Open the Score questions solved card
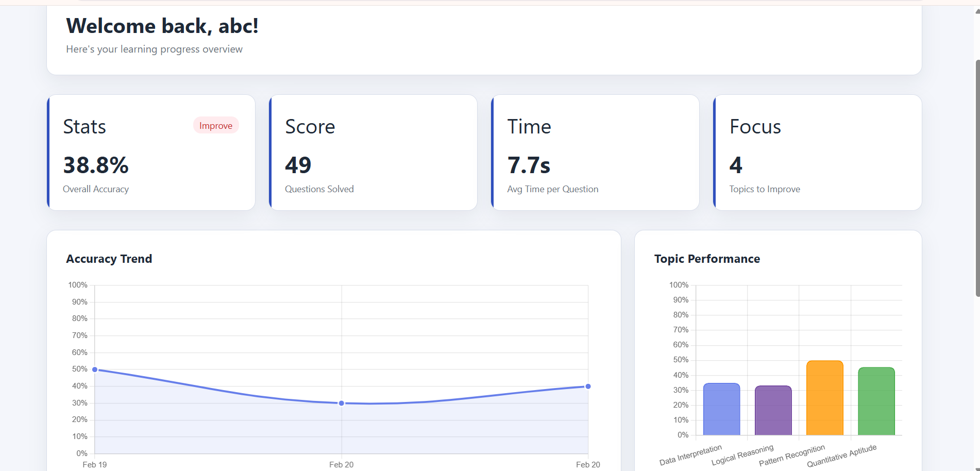The image size is (980, 471). click(374, 153)
